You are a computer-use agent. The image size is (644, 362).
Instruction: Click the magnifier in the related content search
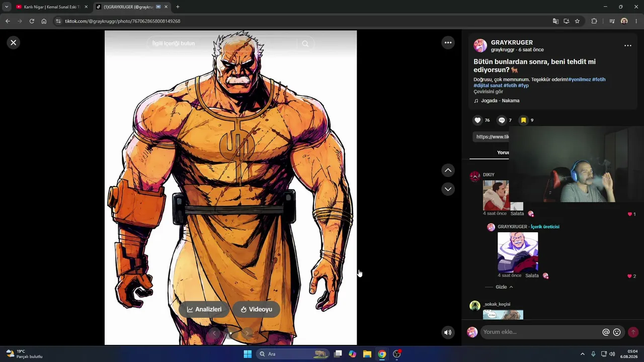(305, 44)
